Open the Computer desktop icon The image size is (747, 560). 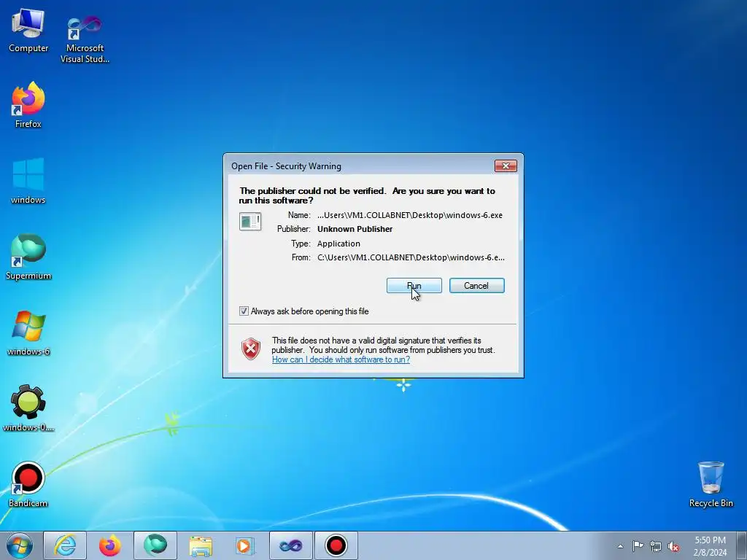(x=28, y=31)
